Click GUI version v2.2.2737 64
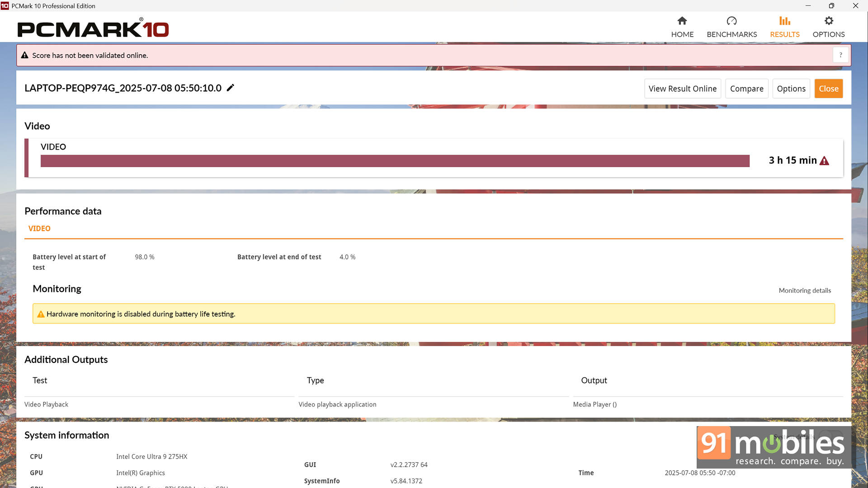The width and height of the screenshot is (868, 488). coord(409,465)
